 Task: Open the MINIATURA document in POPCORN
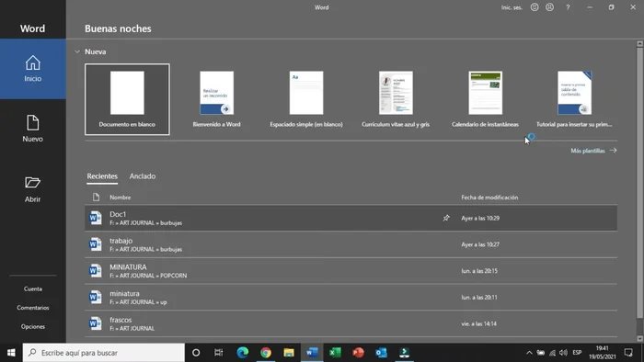click(351, 270)
